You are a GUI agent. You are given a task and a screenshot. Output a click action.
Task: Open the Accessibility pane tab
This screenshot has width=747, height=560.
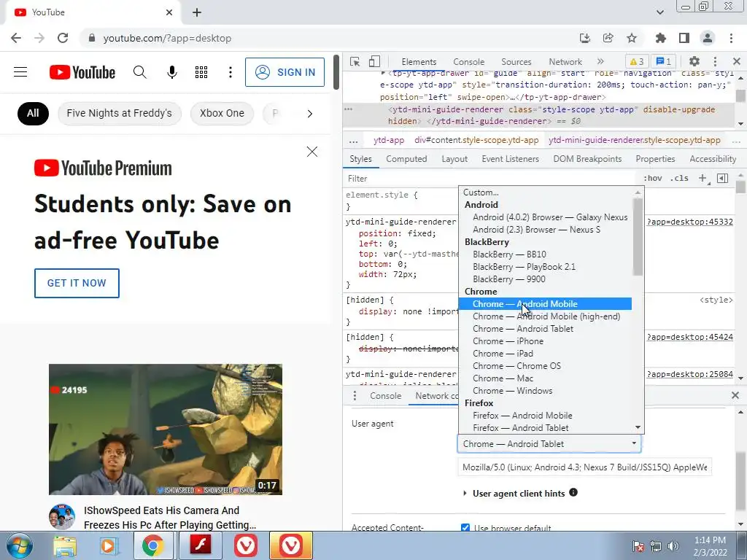tap(713, 159)
